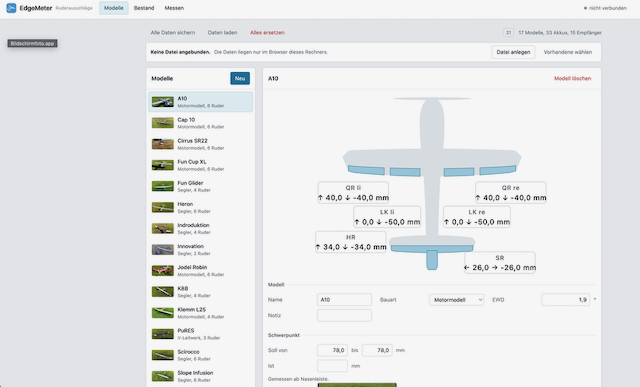Select the Fun Cup XL thumbnail

click(162, 165)
